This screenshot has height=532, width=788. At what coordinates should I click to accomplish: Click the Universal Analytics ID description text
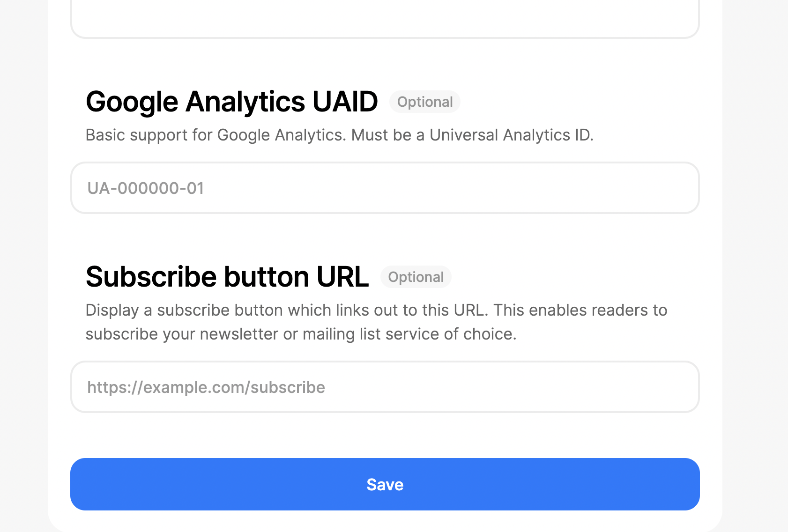pos(340,135)
